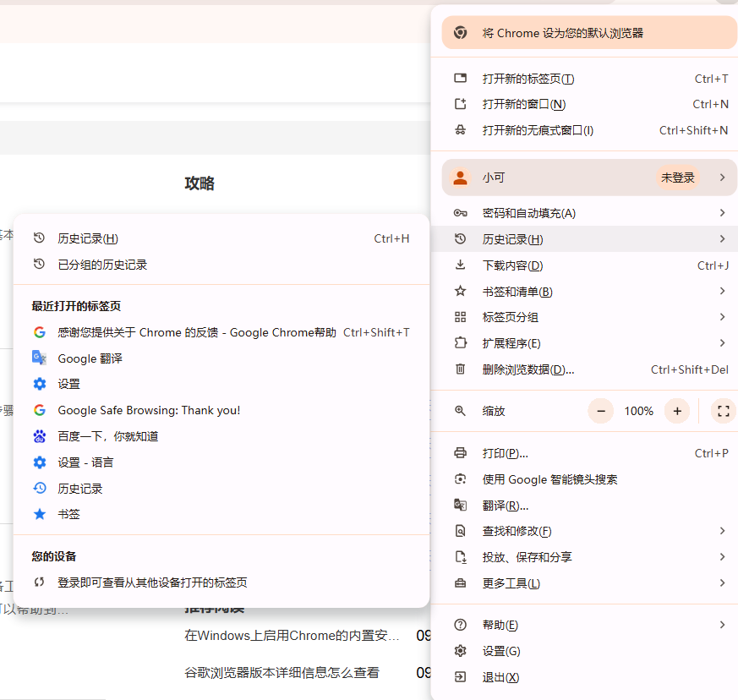Screen dimensions: 738x700
Task: Click the new window icon beside 打开新的窗口
Action: click(x=461, y=104)
